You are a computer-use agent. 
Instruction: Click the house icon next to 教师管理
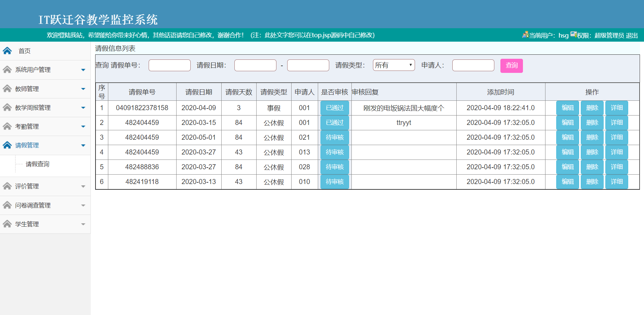pos(7,89)
